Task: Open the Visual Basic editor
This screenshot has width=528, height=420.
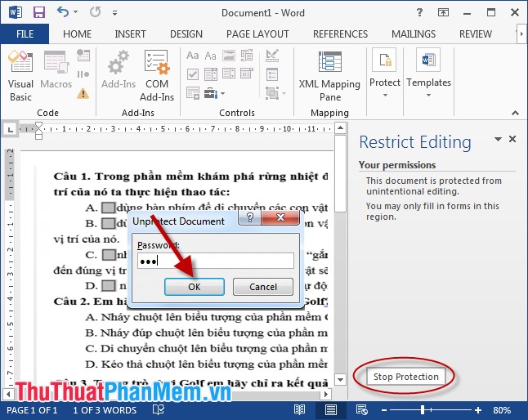Action: click(20, 76)
